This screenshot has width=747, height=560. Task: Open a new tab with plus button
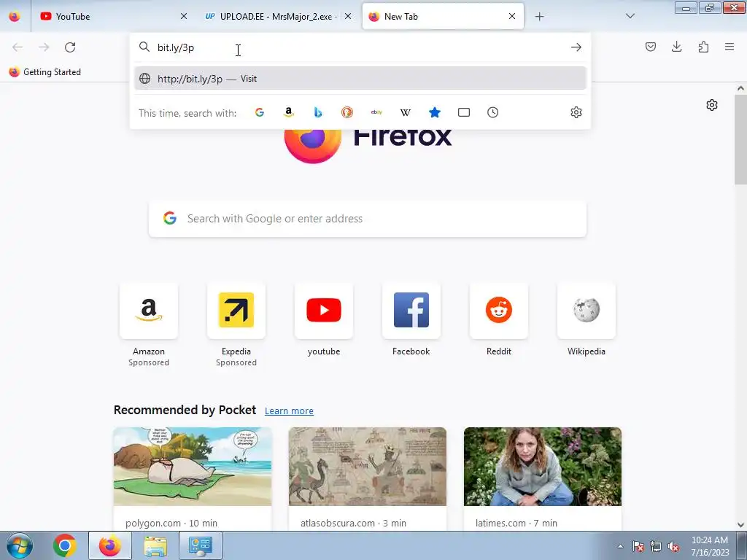539,17
